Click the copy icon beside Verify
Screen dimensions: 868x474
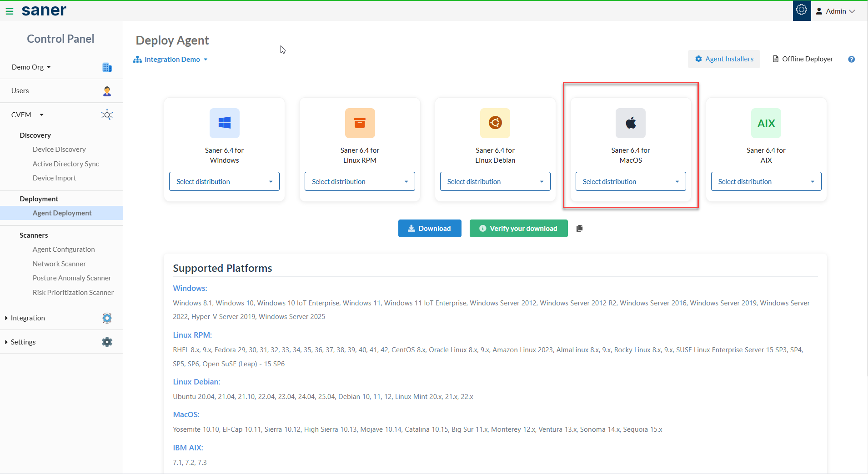[579, 229]
